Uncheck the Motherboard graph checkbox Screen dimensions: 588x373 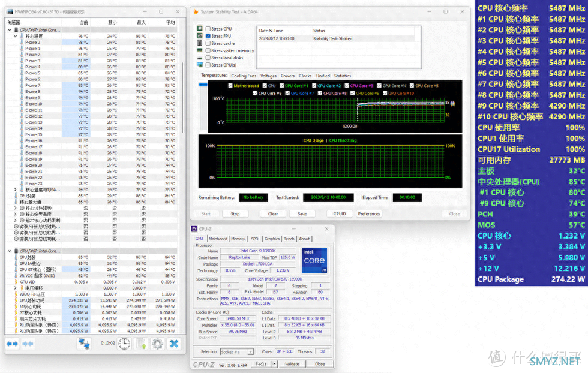[230, 86]
